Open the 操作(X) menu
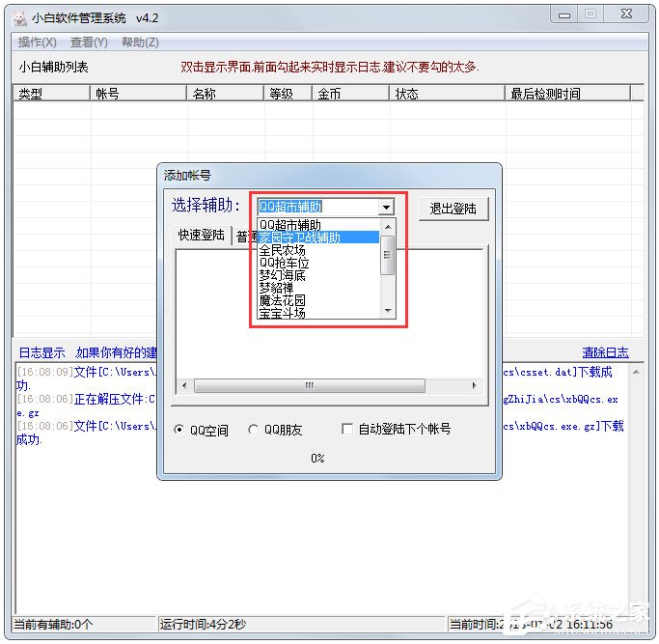The width and height of the screenshot is (659, 644). tap(37, 42)
